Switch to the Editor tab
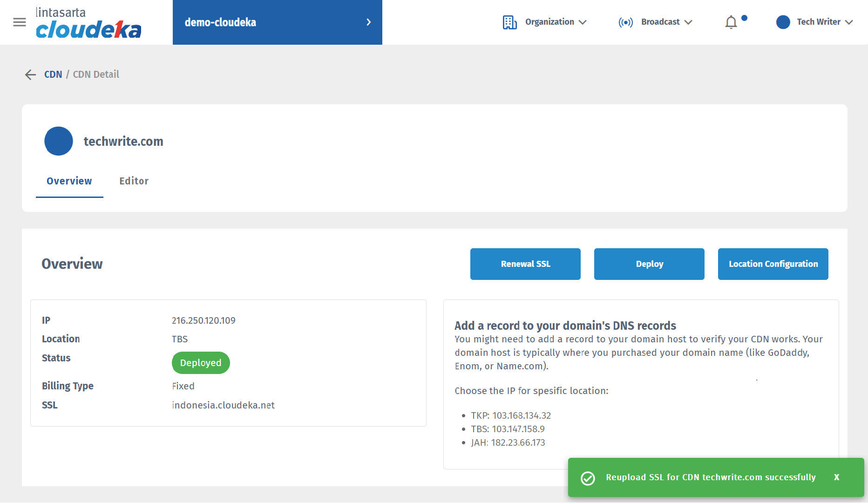Image resolution: width=868 pixels, height=503 pixels. point(134,181)
